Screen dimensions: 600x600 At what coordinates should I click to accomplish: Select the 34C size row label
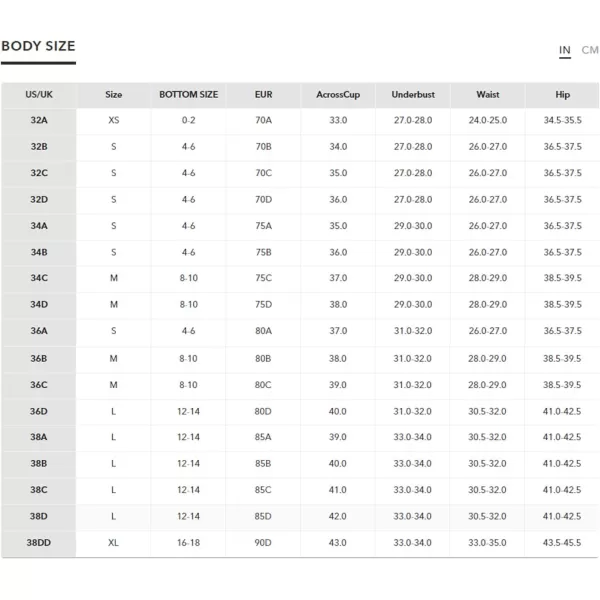(39, 278)
